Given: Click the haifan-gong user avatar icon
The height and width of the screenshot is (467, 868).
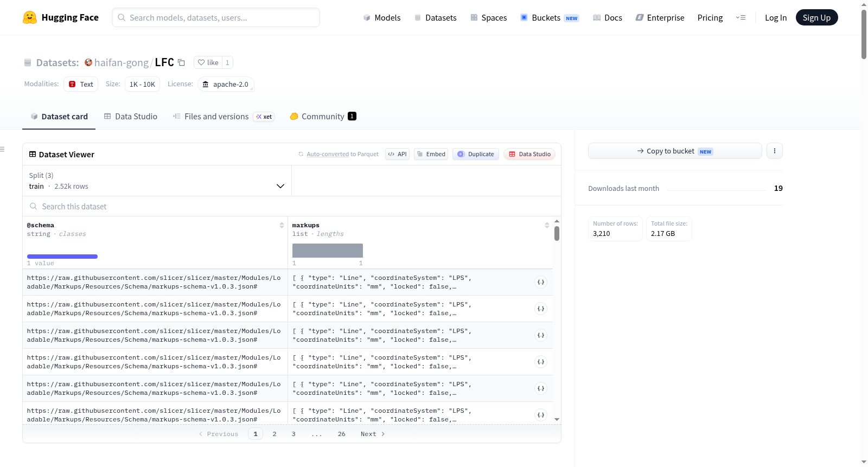Looking at the screenshot, I should coord(88,62).
